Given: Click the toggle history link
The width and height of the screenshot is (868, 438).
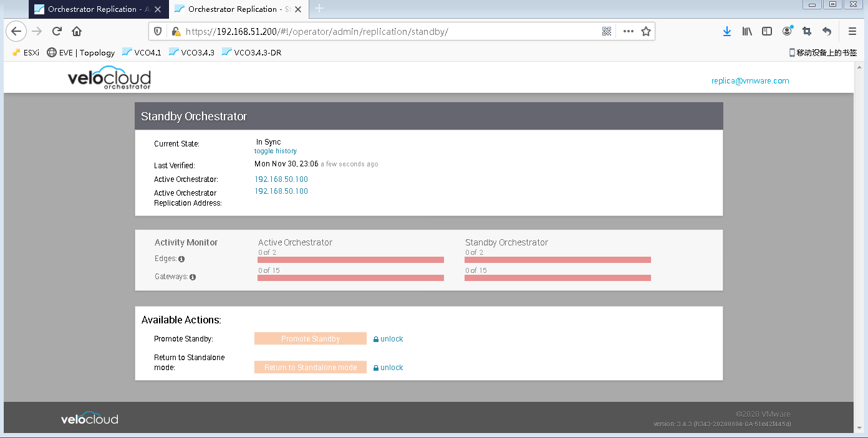Looking at the screenshot, I should click(276, 151).
